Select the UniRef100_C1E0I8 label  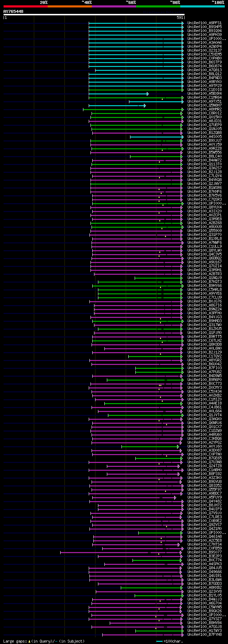pos(204,89)
